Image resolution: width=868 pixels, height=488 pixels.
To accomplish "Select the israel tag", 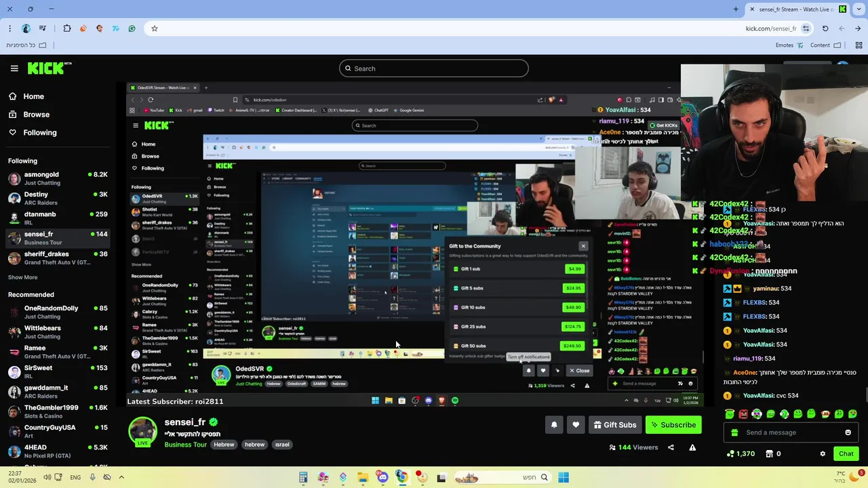I will (x=282, y=445).
